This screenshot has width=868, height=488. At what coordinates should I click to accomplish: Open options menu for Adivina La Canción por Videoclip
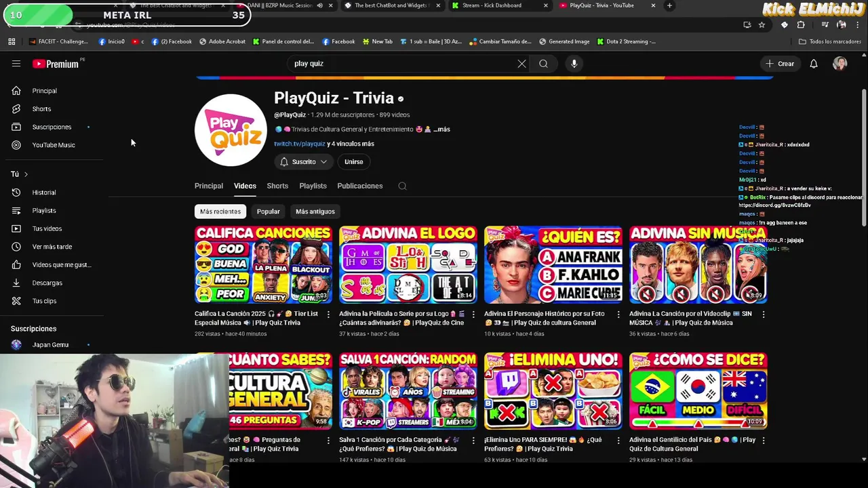coord(764,314)
